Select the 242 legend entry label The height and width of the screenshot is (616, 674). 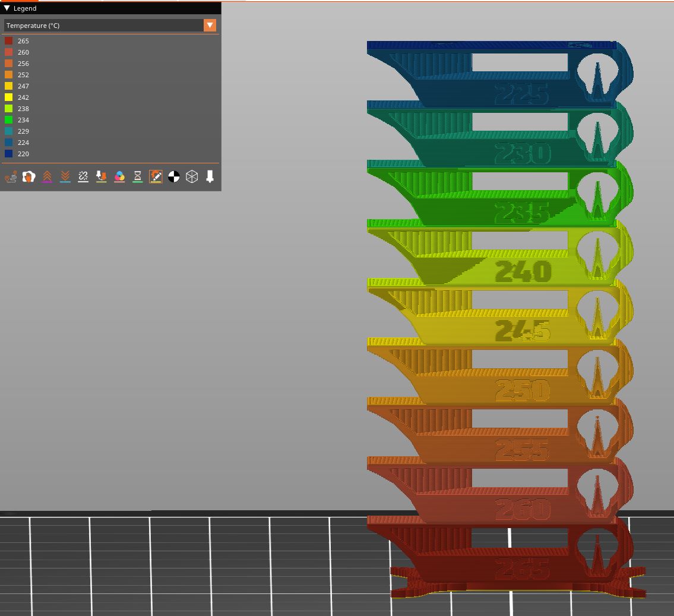[x=23, y=97]
